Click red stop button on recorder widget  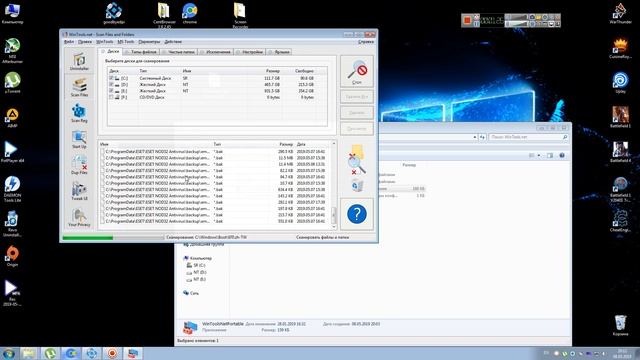click(467, 20)
